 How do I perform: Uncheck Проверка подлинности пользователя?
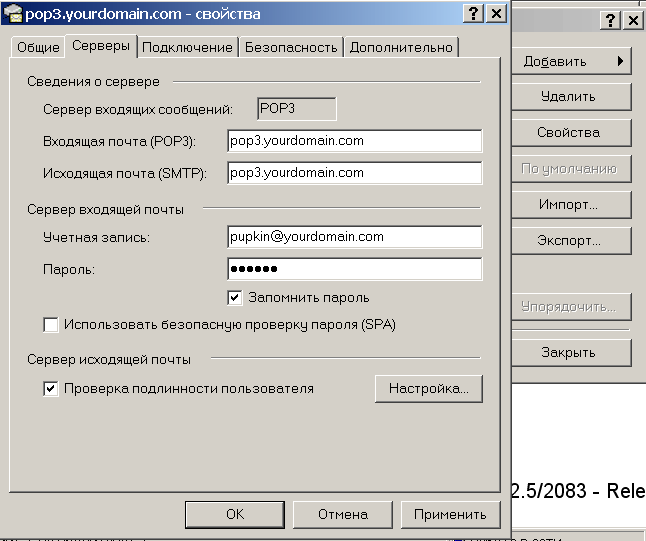[51, 388]
